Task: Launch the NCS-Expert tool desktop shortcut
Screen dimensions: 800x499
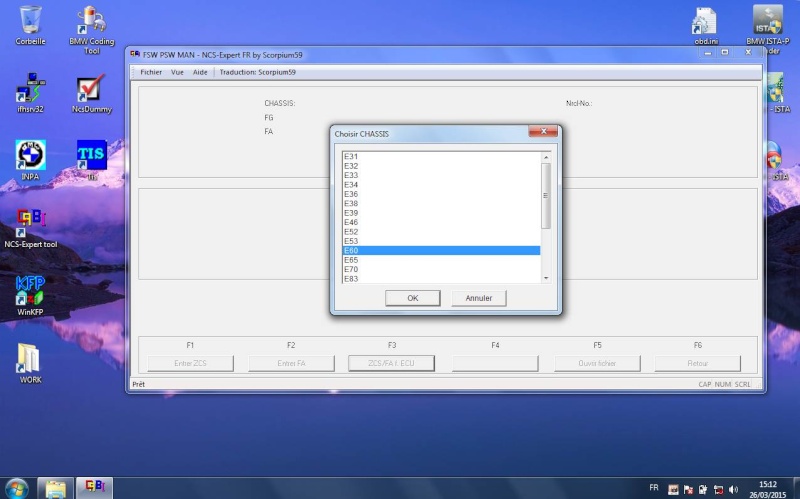Action: (x=31, y=228)
